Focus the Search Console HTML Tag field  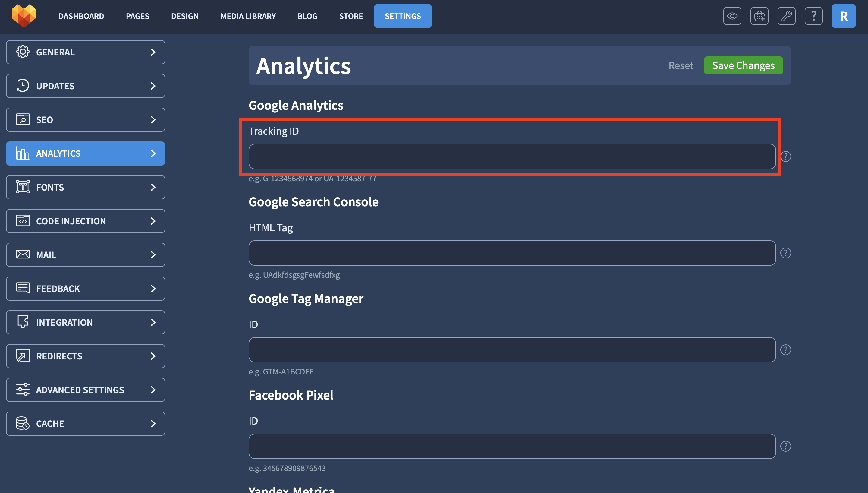click(x=512, y=253)
